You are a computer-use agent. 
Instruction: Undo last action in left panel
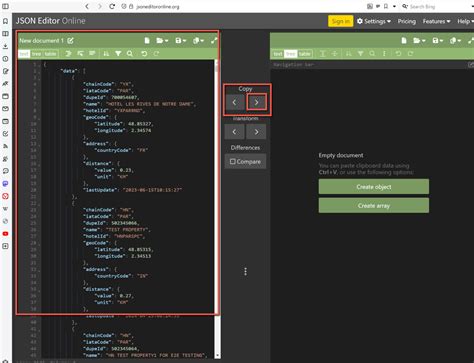coord(144,54)
